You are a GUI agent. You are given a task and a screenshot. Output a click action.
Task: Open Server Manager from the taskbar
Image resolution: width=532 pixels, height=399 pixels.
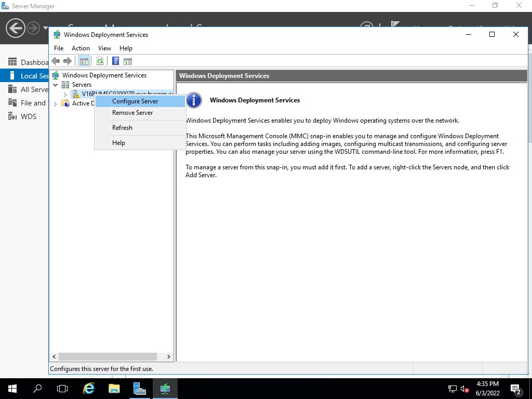[139, 389]
